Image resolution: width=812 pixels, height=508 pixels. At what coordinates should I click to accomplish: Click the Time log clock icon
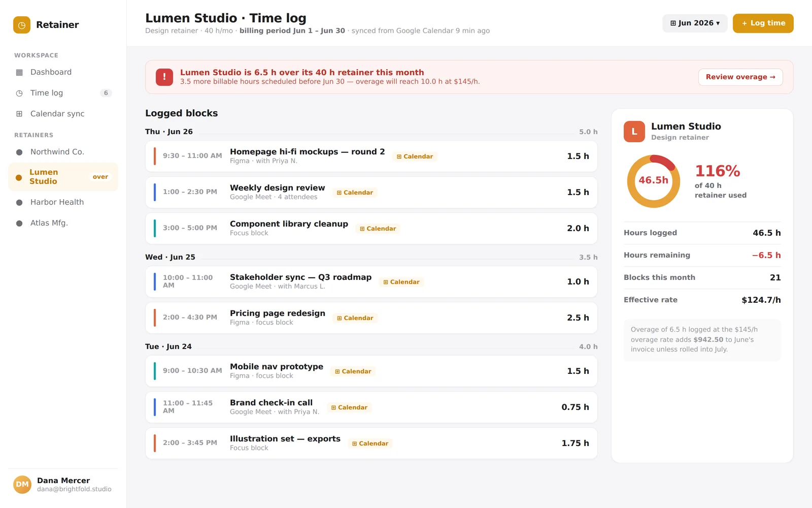(19, 93)
